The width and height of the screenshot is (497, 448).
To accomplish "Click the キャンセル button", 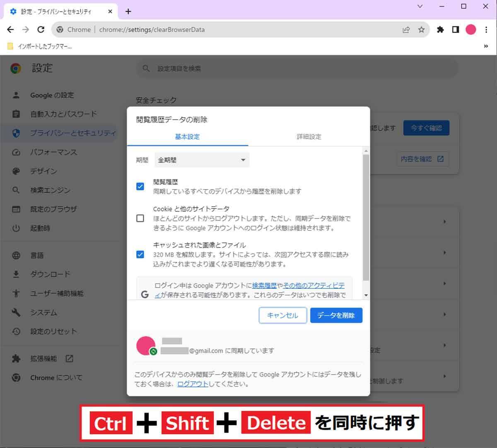I will coord(282,315).
